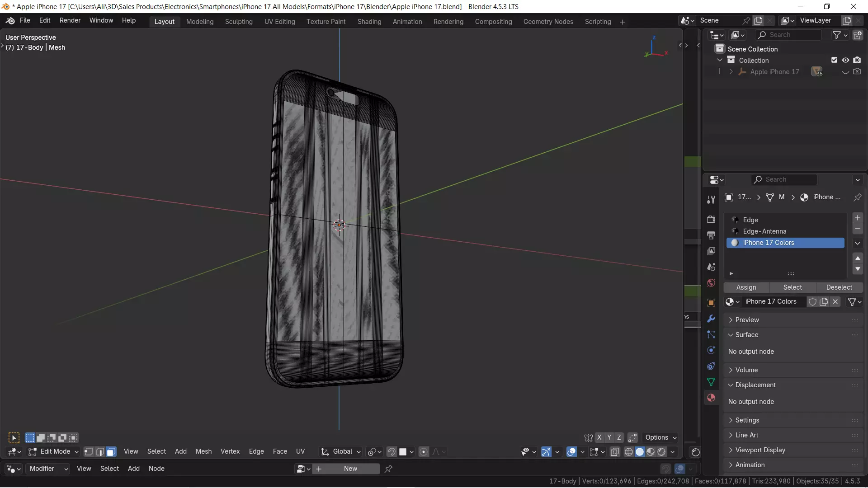Viewport: 868px width, 488px height.
Task: Move material slot up arrow
Action: [858, 258]
